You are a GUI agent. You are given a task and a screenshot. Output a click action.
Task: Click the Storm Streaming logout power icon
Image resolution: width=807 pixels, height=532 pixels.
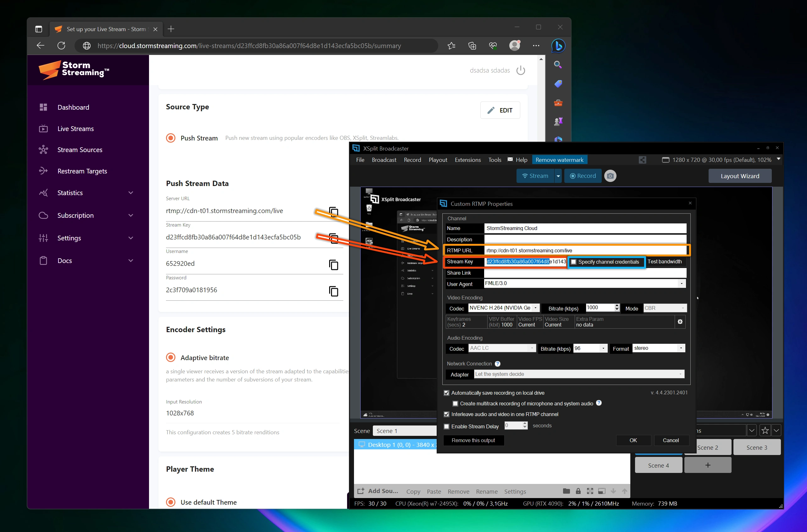521,70
